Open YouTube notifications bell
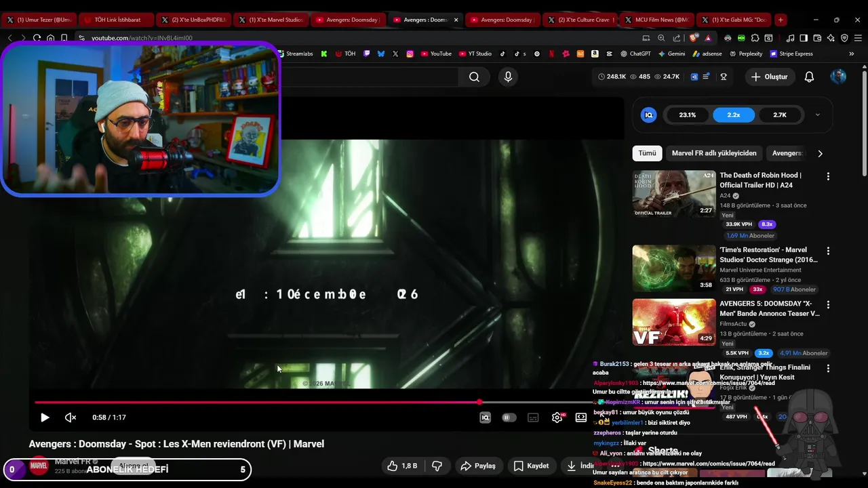Screen dimensions: 868x488 [809, 77]
